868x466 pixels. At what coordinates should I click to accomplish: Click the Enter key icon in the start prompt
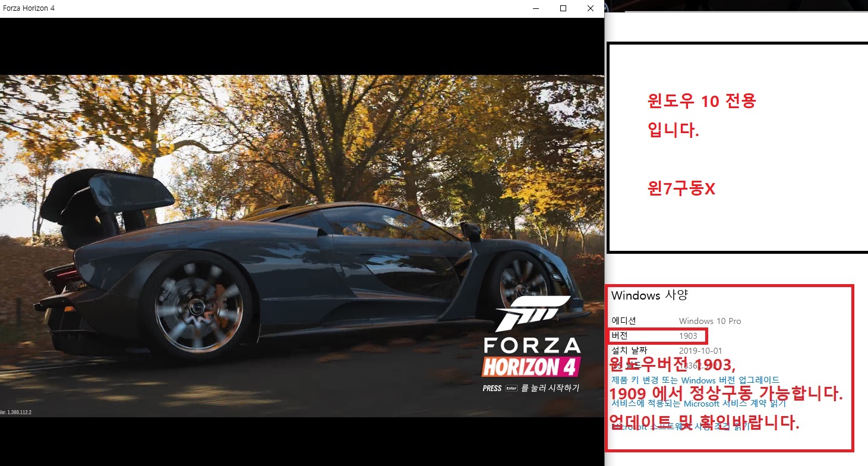pyautogui.click(x=512, y=389)
